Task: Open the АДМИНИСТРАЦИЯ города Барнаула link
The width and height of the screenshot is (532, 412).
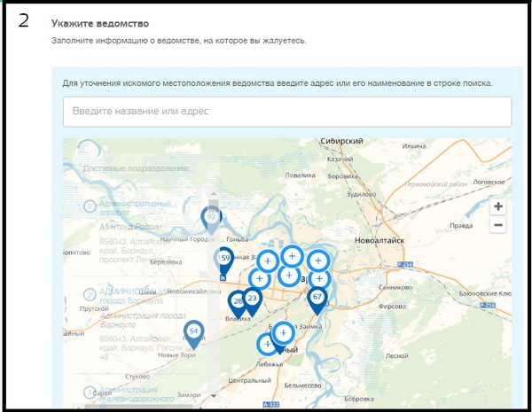Action: click(135, 296)
